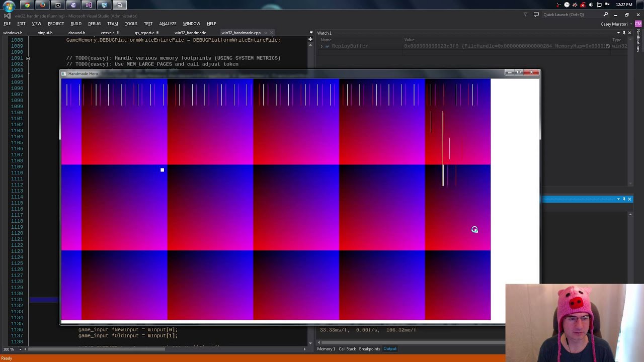
Task: Open the ANALYZE menu
Action: (168, 24)
